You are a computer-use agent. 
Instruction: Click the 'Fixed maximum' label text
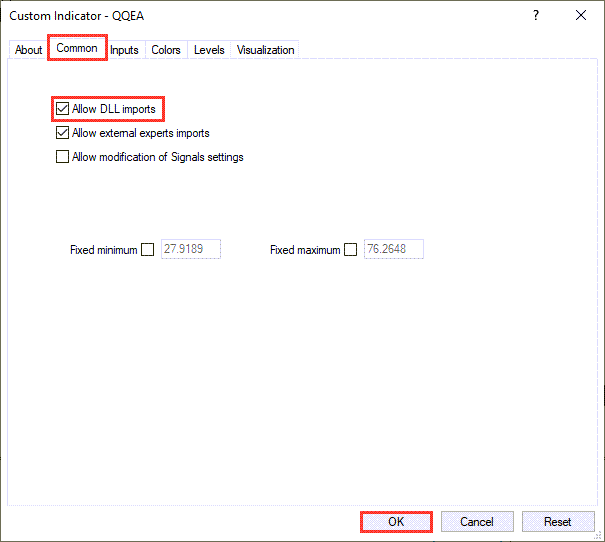click(305, 250)
